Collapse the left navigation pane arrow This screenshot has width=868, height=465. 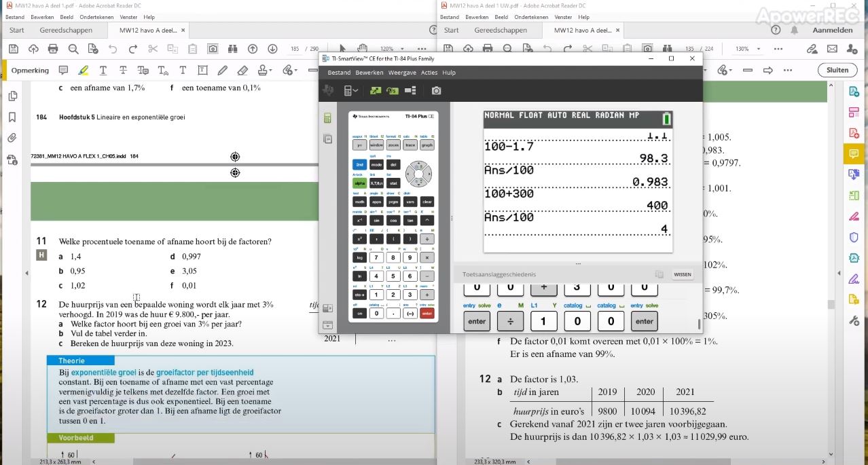[x=27, y=273]
